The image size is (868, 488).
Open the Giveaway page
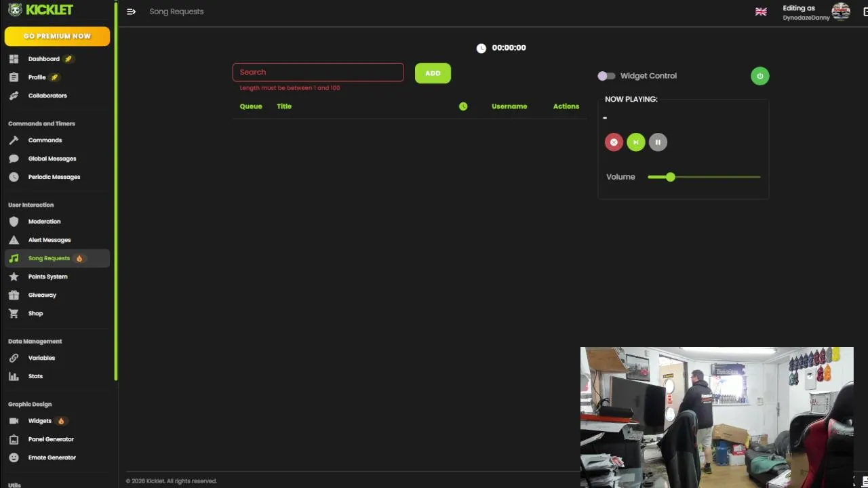pyautogui.click(x=57, y=295)
